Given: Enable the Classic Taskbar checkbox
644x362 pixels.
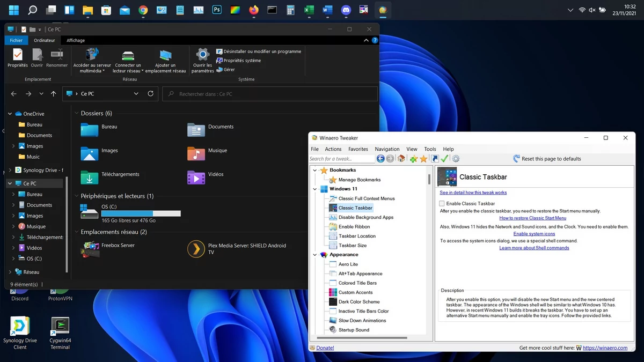Looking at the screenshot, I should click(x=442, y=204).
